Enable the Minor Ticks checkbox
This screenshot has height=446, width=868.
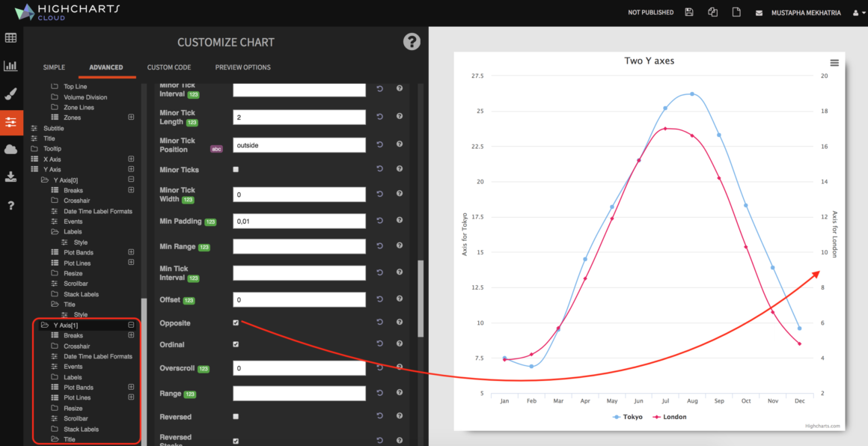236,170
